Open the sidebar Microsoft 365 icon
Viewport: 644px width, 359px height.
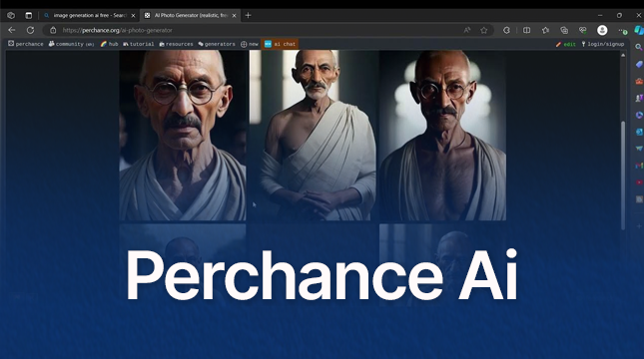coord(639,115)
